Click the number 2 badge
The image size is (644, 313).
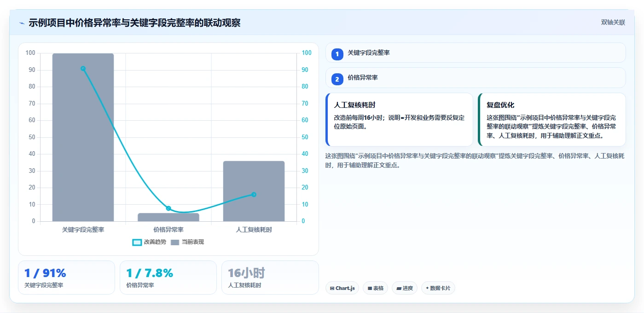(x=337, y=79)
